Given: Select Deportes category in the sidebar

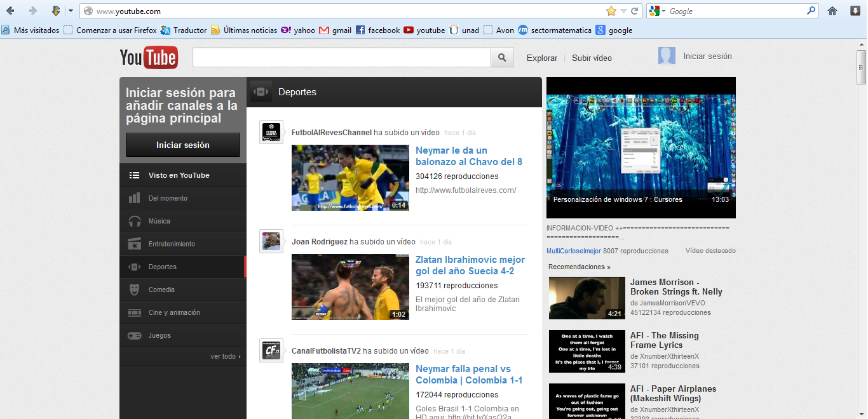Looking at the screenshot, I should tap(183, 267).
